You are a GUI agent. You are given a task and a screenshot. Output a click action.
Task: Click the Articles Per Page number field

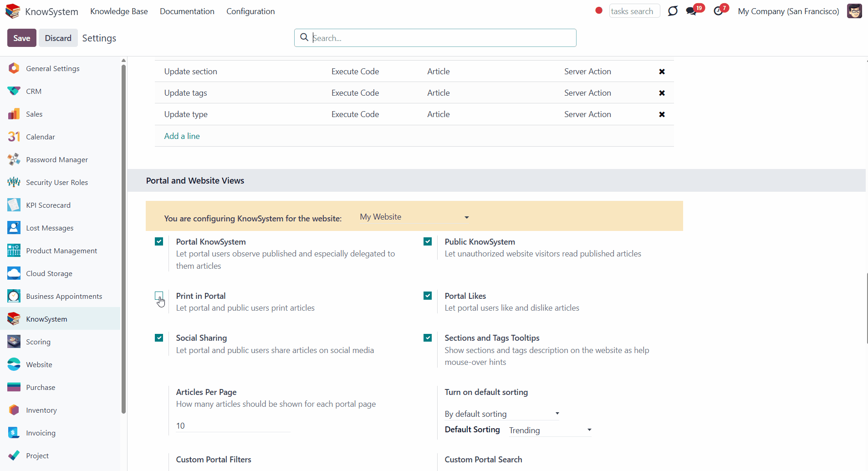(x=233, y=425)
